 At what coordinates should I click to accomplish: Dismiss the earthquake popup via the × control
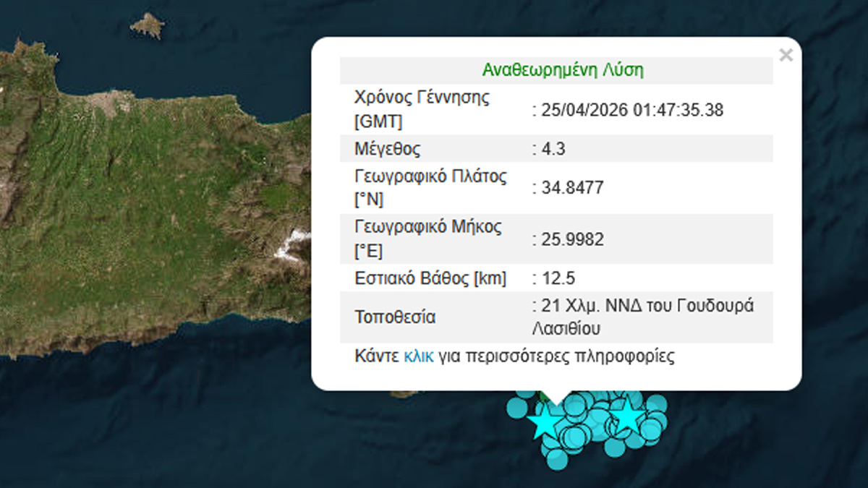tap(786, 53)
